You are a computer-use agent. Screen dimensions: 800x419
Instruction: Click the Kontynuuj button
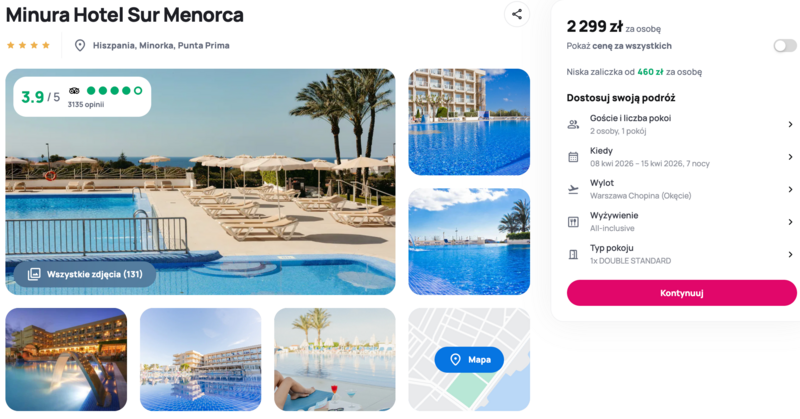pyautogui.click(x=682, y=293)
